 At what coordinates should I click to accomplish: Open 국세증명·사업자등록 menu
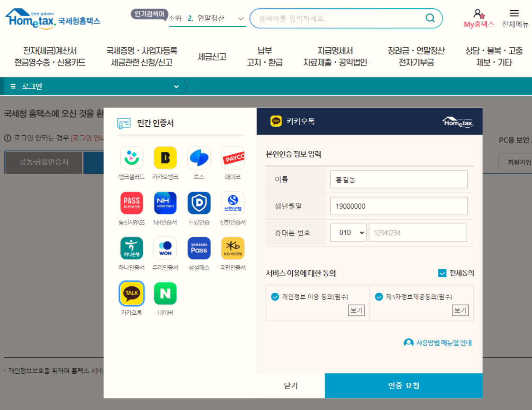(x=142, y=56)
